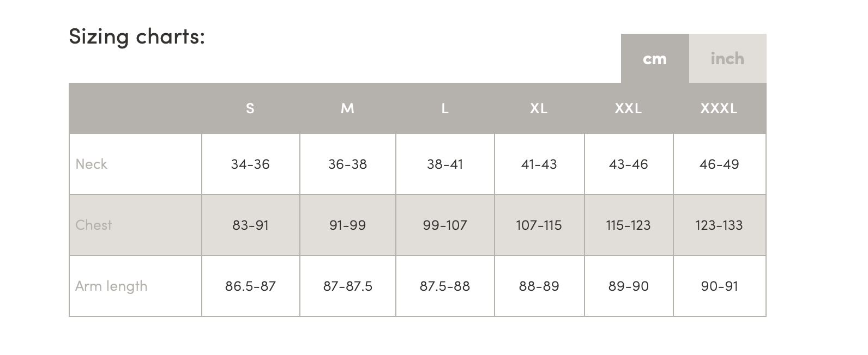Click the arm length cell 90-91
Viewport: 868px width, 355px height.
coord(719,286)
